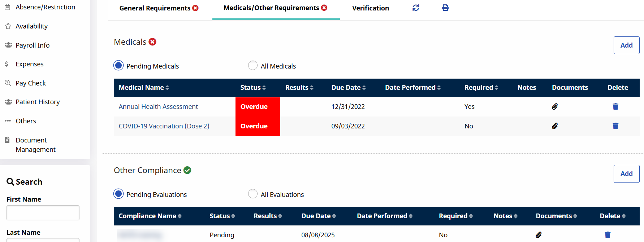Click Add button in Medicals section
Viewport: 644px width, 242px height.
tap(626, 45)
